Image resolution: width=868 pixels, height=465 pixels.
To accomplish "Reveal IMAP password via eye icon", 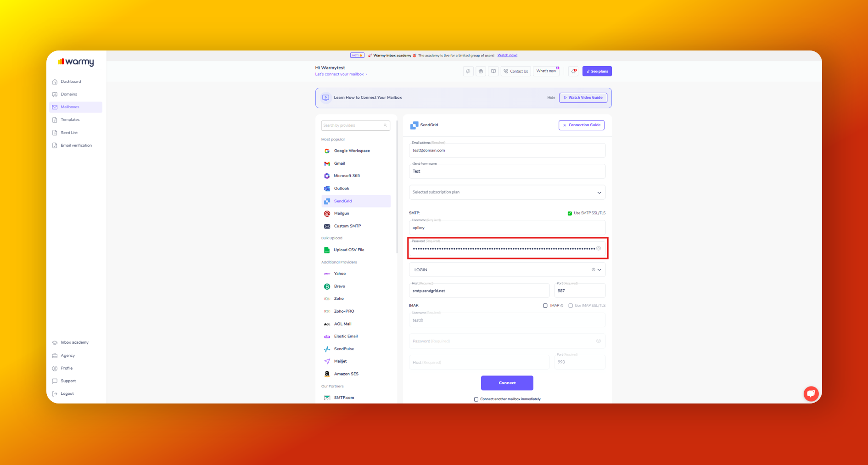I will pyautogui.click(x=599, y=341).
